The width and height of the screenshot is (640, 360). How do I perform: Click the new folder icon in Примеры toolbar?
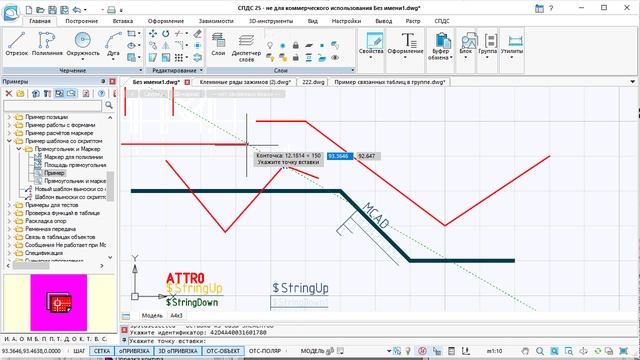pos(20,94)
